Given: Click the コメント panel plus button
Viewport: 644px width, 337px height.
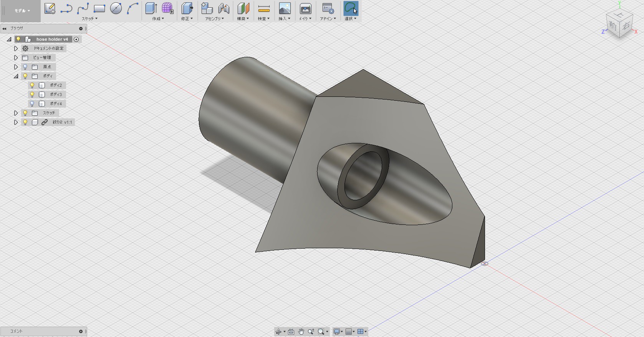Looking at the screenshot, I should pyautogui.click(x=81, y=331).
